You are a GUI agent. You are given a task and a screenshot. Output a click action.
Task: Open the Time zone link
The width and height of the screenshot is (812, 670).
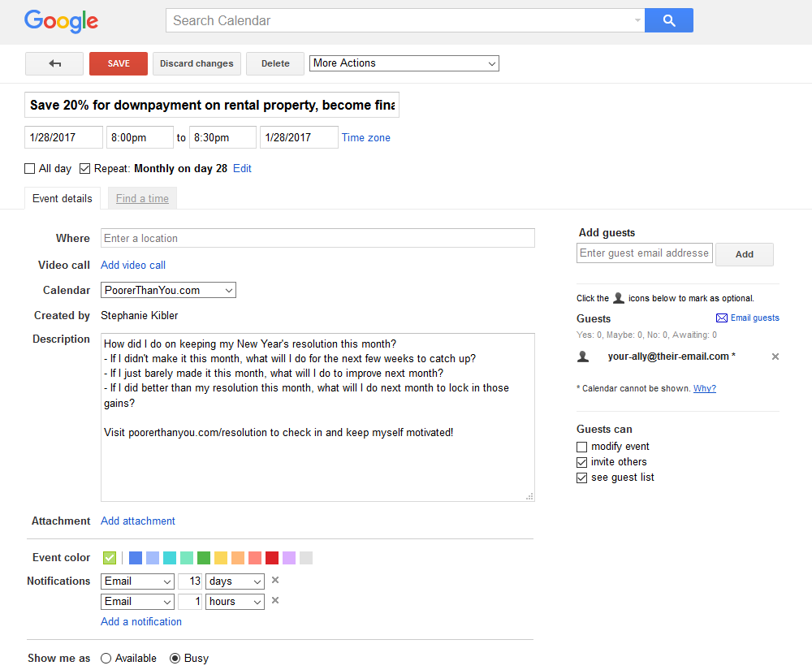(366, 138)
